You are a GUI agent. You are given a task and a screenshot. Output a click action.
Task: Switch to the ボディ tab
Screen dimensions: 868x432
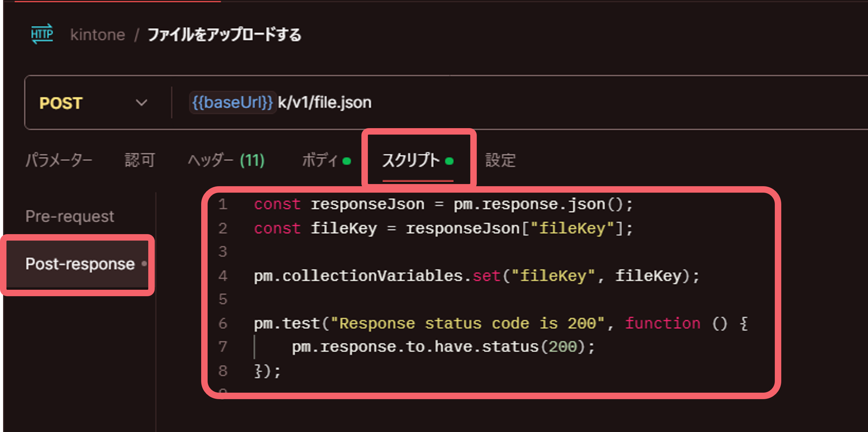[321, 161]
